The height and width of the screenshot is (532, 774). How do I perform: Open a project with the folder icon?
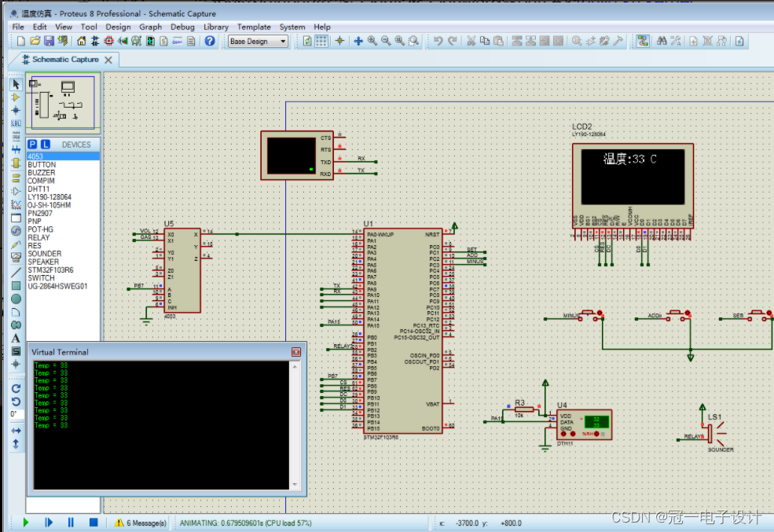[x=35, y=41]
